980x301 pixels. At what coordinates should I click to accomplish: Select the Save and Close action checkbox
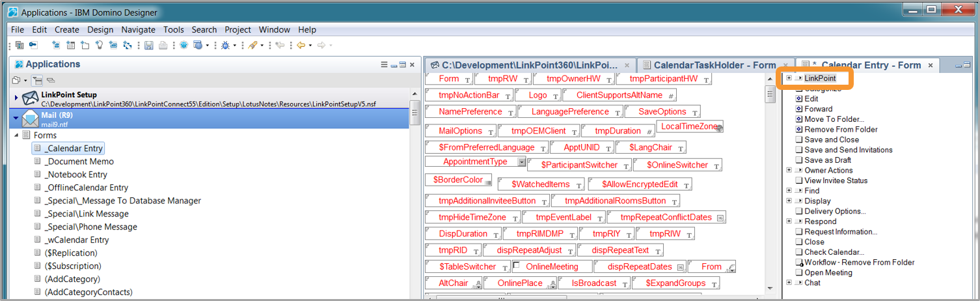click(x=799, y=139)
